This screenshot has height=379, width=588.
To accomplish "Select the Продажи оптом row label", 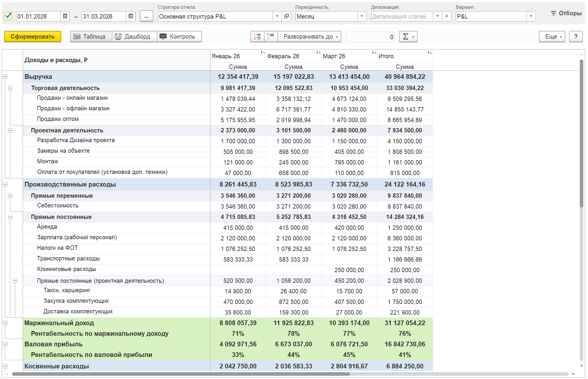I will 58,119.
